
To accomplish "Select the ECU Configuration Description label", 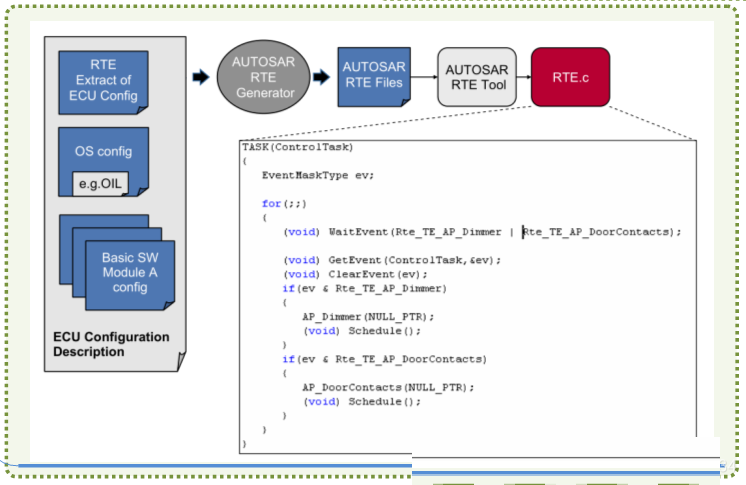I will pyautogui.click(x=111, y=344).
